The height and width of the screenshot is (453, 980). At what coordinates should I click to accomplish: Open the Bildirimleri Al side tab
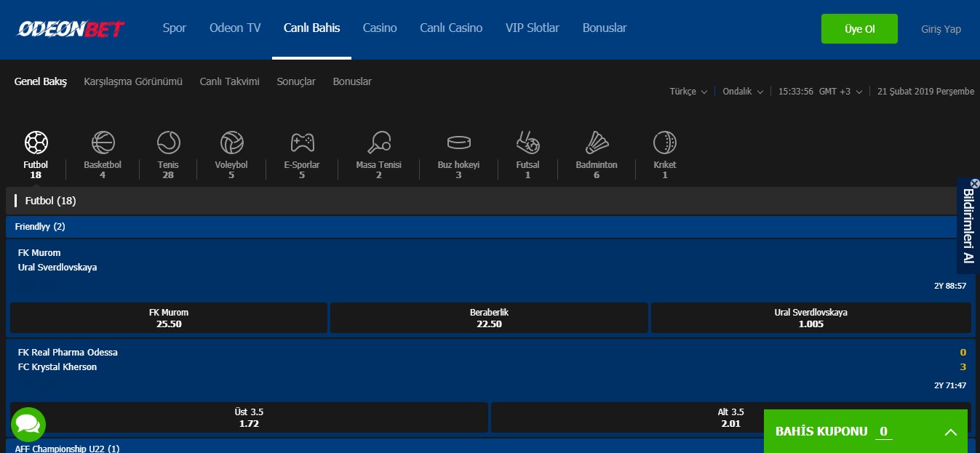point(968,225)
